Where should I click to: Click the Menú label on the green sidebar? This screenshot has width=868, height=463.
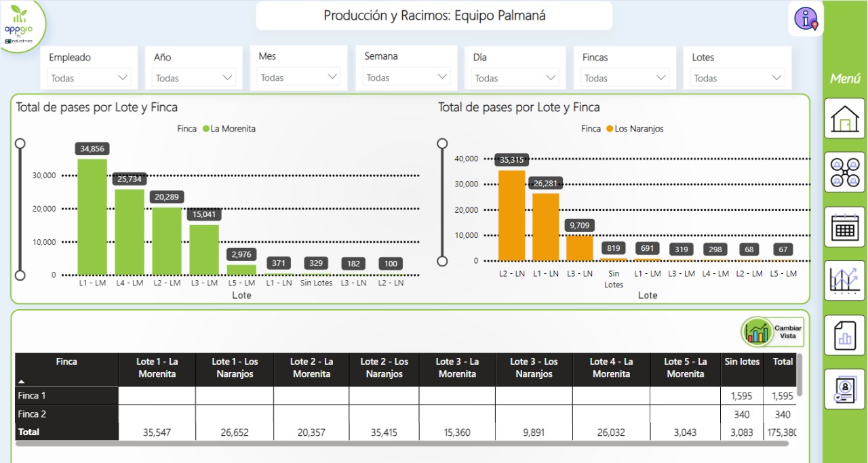pos(844,78)
